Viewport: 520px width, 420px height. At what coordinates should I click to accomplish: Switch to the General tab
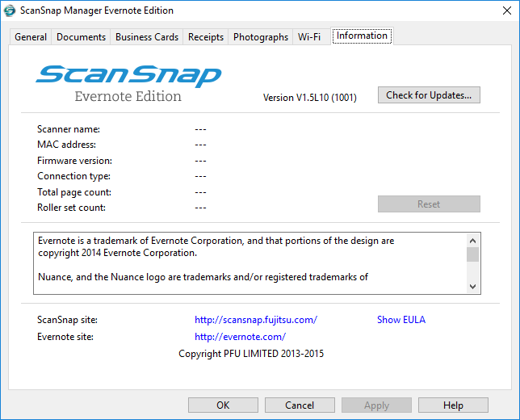pos(31,37)
